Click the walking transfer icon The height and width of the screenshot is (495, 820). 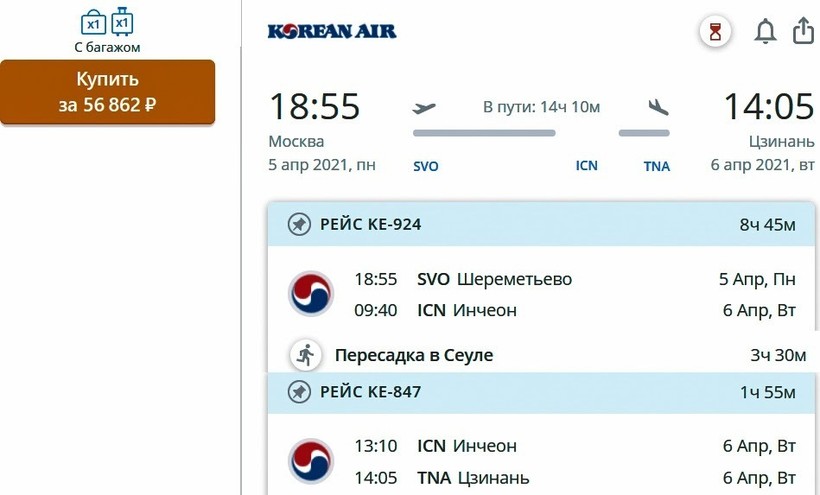click(305, 355)
